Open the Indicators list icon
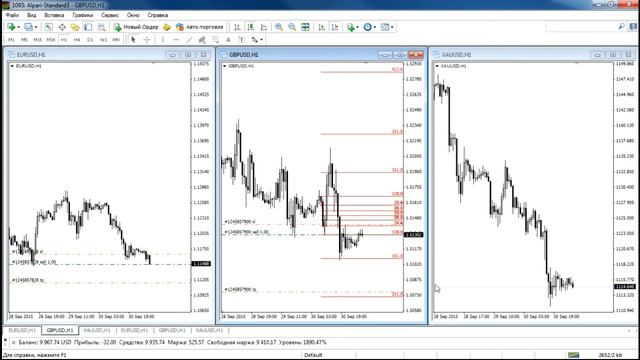This screenshot has width=640, height=360. (x=350, y=27)
